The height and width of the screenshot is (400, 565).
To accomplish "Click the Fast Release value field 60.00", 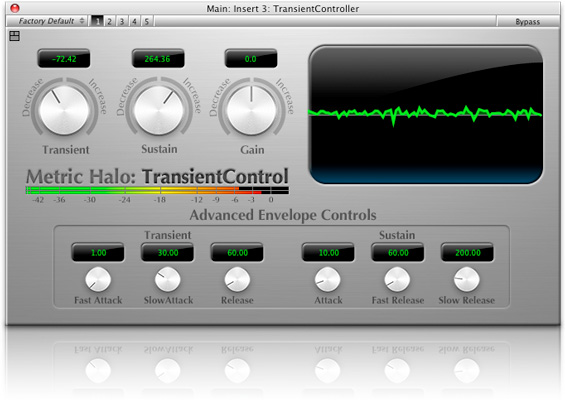I will click(x=398, y=252).
